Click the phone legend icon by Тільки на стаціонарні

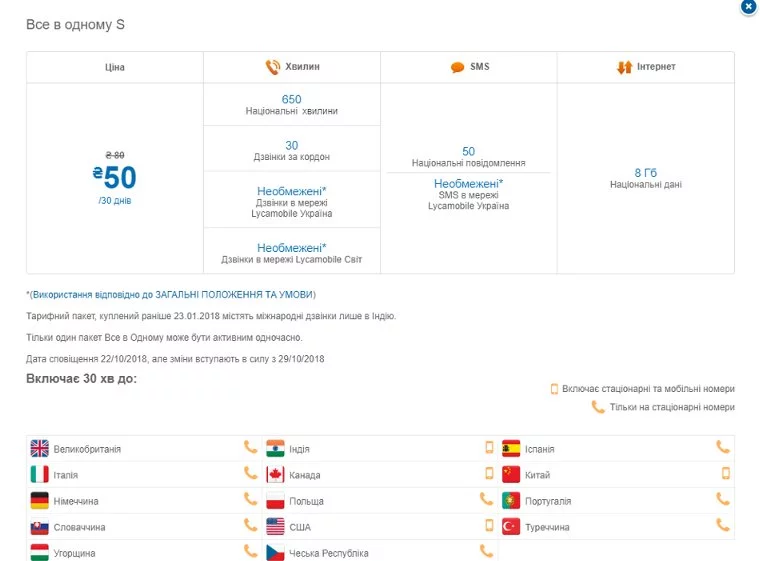click(598, 407)
